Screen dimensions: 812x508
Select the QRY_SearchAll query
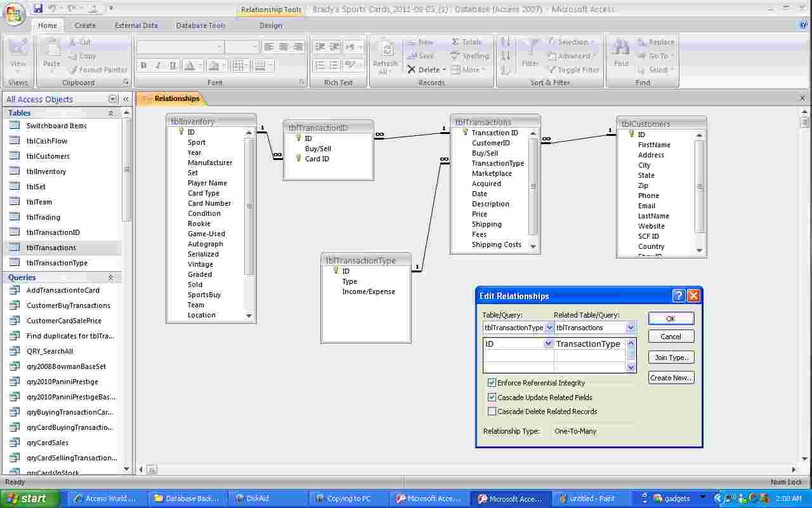[x=62, y=351]
